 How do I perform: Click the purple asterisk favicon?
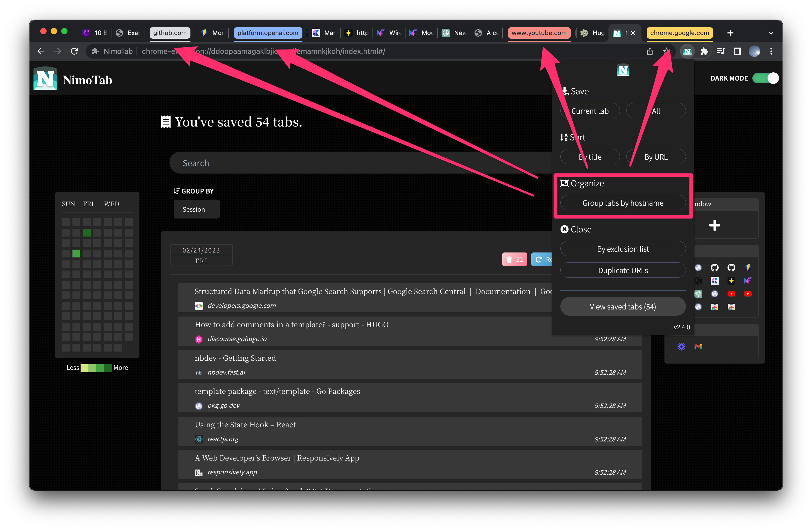click(x=681, y=347)
